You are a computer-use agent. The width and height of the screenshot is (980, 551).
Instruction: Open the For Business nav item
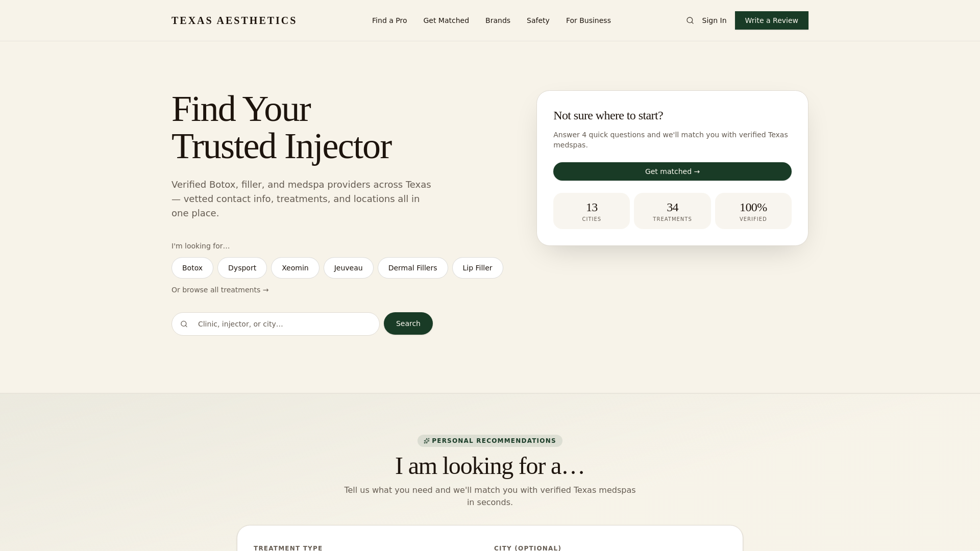tap(589, 20)
